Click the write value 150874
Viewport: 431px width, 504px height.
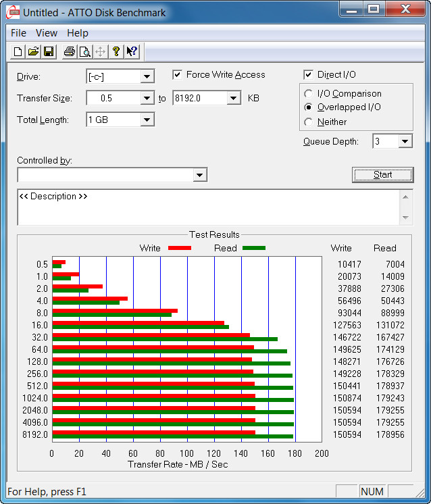[347, 398]
